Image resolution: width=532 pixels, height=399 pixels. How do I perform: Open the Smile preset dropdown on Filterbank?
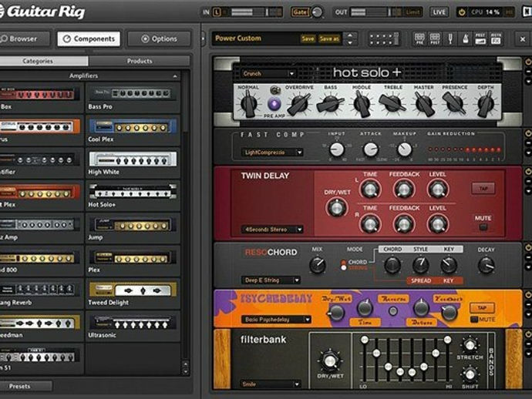point(271,384)
